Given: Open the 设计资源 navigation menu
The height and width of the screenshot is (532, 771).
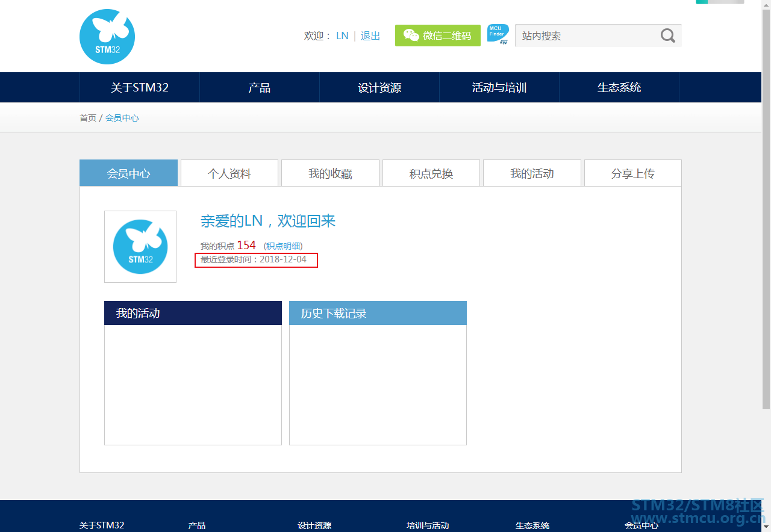Looking at the screenshot, I should click(x=379, y=87).
